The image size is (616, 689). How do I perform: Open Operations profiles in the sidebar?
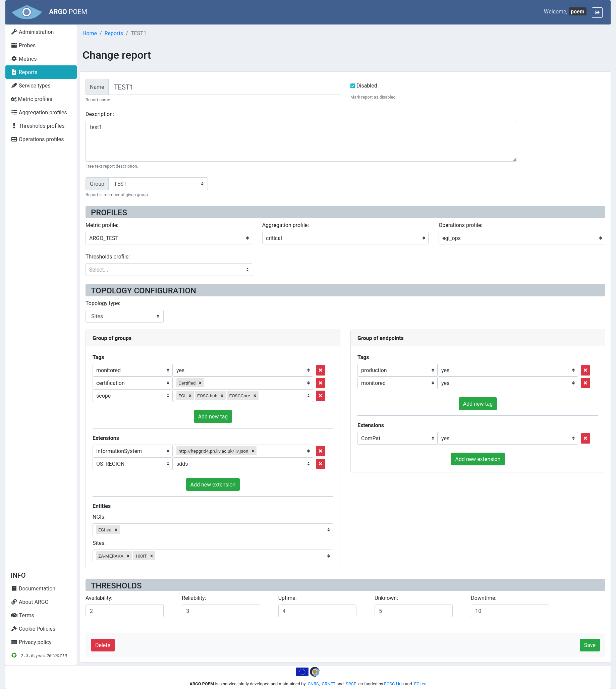tap(41, 139)
